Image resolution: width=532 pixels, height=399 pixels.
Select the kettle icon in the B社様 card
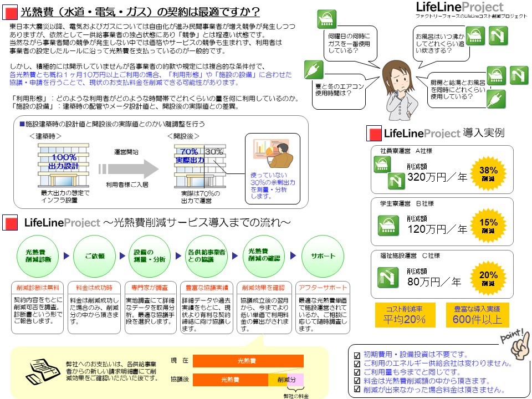point(388,226)
